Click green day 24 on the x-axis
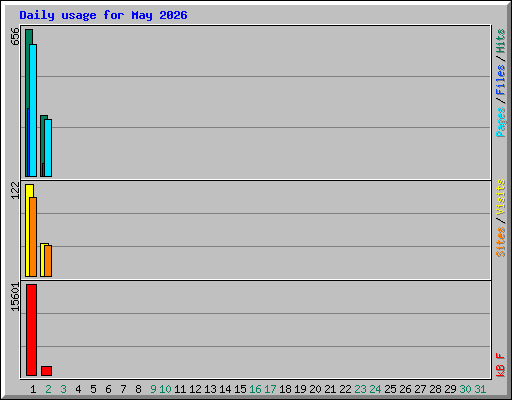Screen dimensions: 512x400 (x=375, y=389)
